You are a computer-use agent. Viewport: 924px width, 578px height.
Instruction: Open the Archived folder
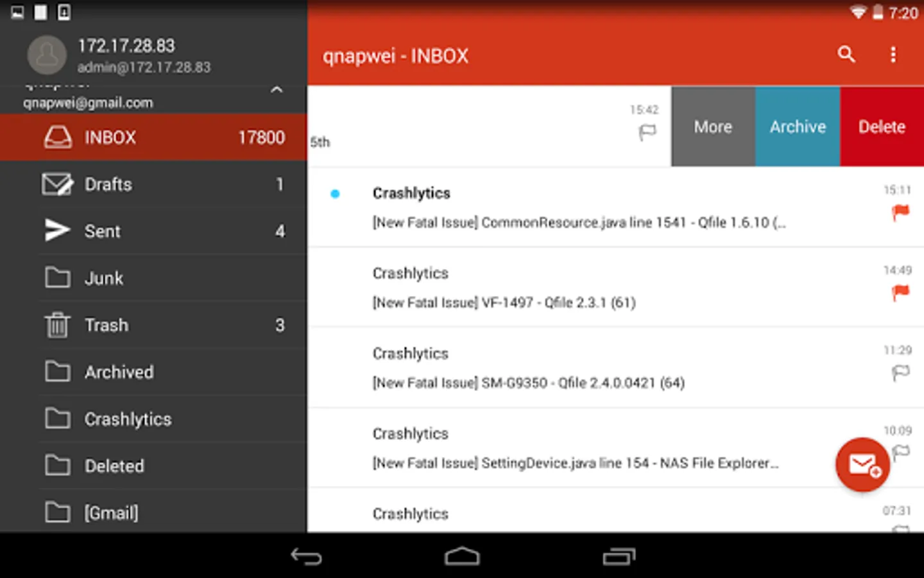153,372
